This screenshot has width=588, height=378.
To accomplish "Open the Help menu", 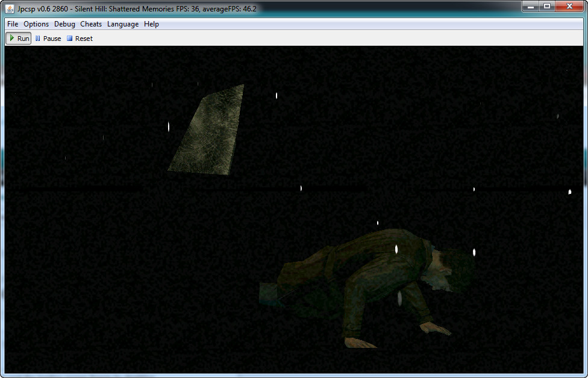I will tap(152, 24).
